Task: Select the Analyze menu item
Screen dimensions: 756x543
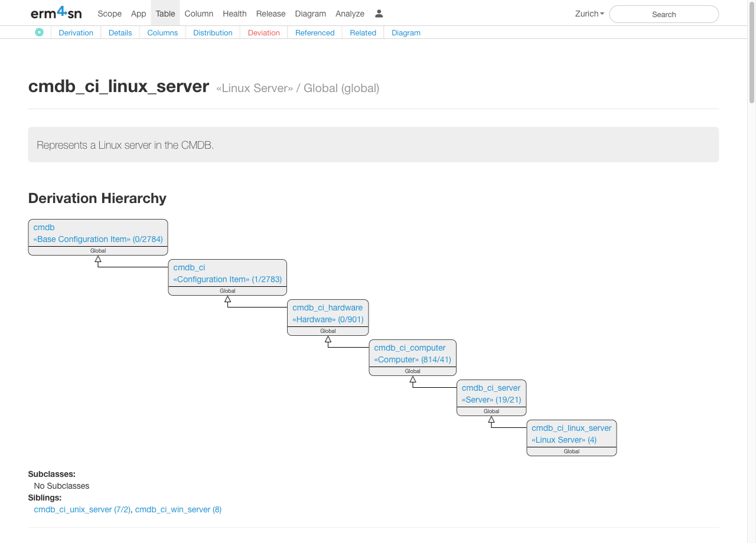Action: 350,14
